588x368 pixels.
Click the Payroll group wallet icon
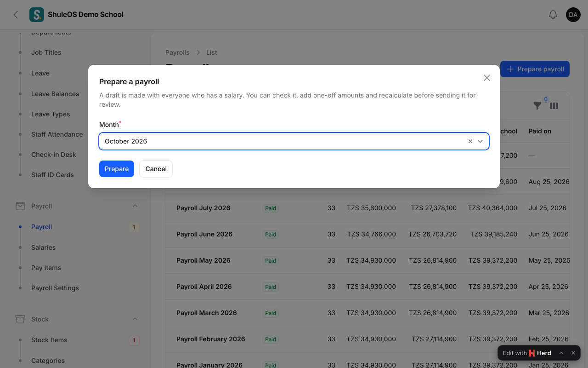(x=20, y=206)
